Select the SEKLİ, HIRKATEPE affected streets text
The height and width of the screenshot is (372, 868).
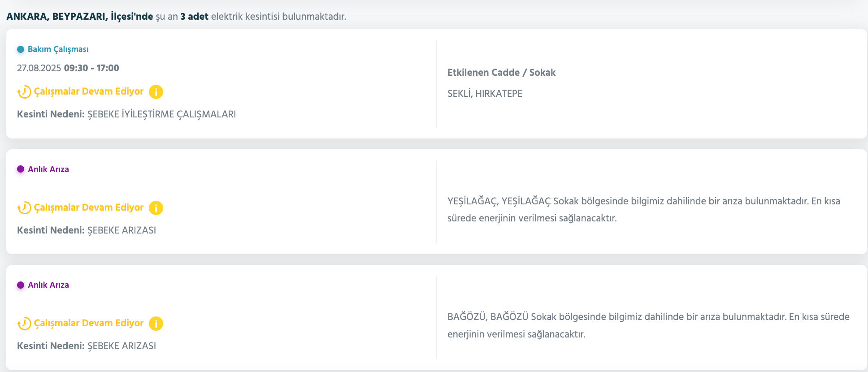[x=485, y=93]
